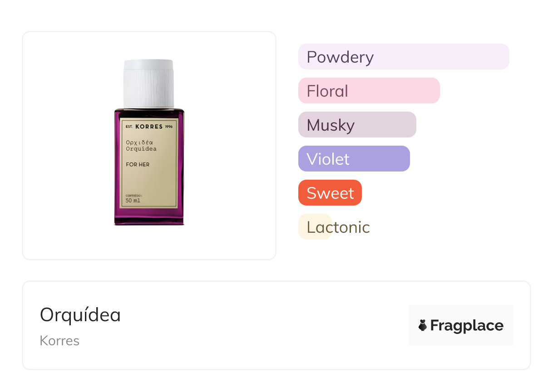553x392 pixels.
Task: Select the orange Sweet accord tag
Action: coord(330,193)
